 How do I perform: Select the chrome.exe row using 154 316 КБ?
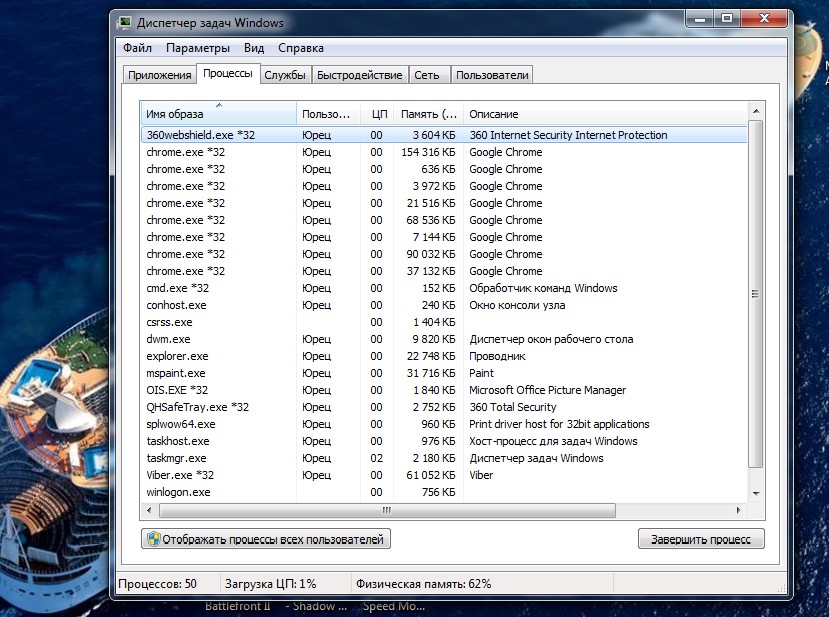point(185,152)
